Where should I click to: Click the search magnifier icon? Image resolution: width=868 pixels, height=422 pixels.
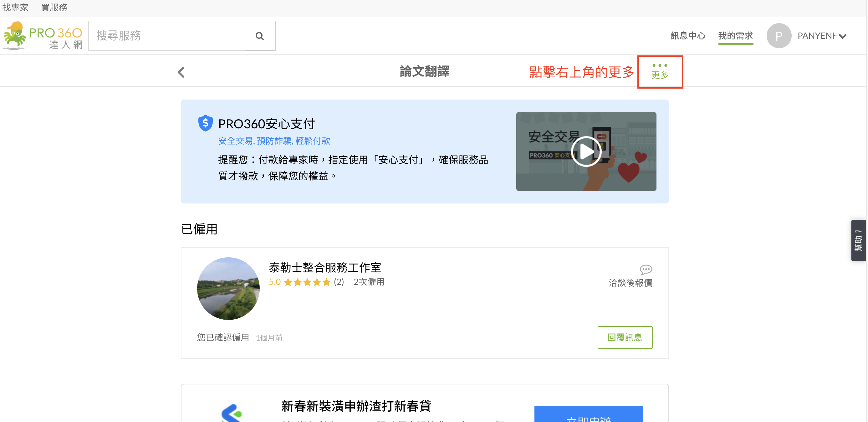pos(259,36)
